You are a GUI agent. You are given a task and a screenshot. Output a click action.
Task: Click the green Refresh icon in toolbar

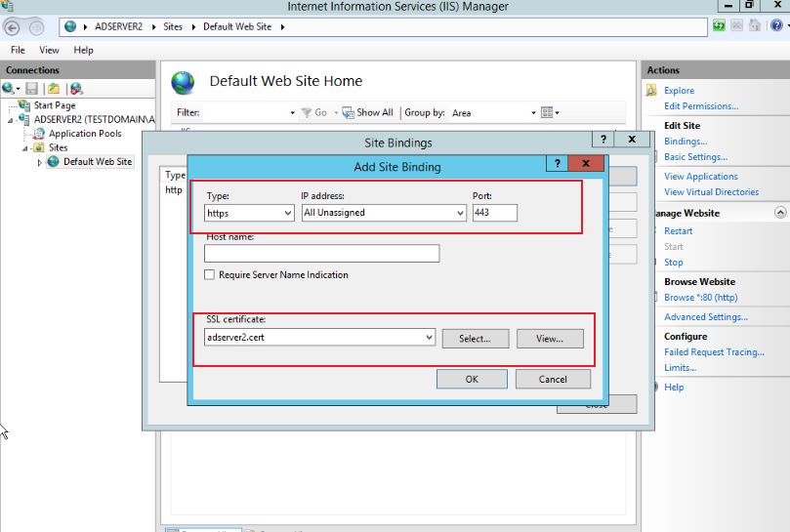pyautogui.click(x=719, y=25)
